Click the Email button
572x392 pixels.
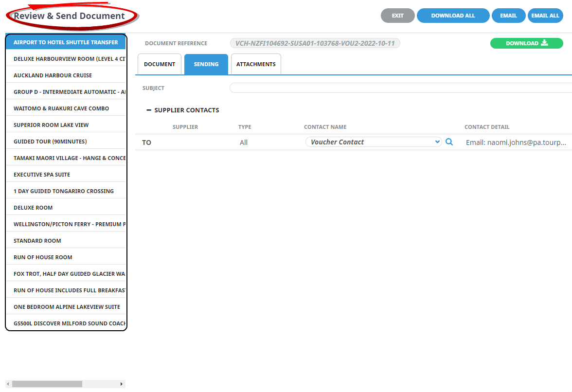tap(509, 16)
